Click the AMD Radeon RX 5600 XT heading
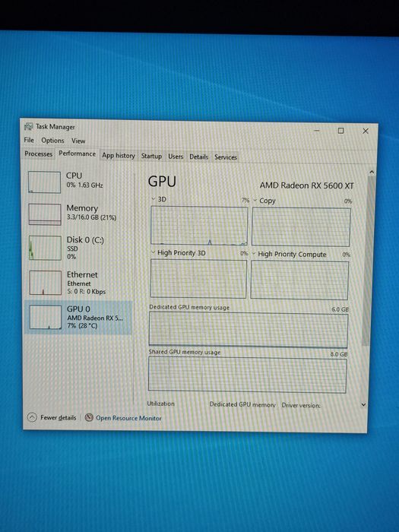 tap(307, 185)
